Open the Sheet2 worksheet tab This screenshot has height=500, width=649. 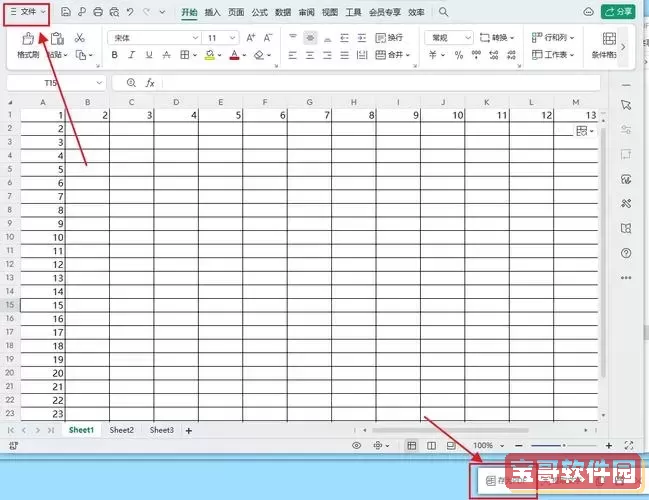click(122, 430)
